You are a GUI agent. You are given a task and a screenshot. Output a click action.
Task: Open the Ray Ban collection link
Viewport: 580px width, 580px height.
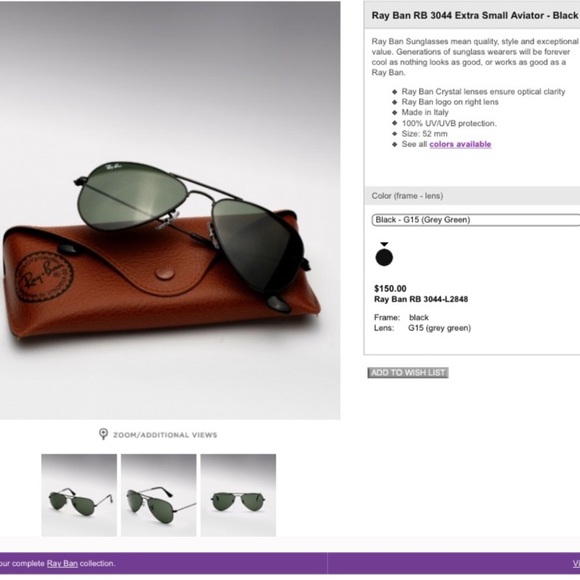tap(62, 563)
